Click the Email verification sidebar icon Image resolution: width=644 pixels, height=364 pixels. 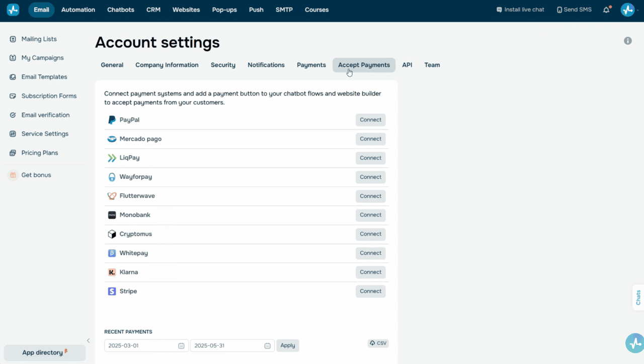click(13, 115)
